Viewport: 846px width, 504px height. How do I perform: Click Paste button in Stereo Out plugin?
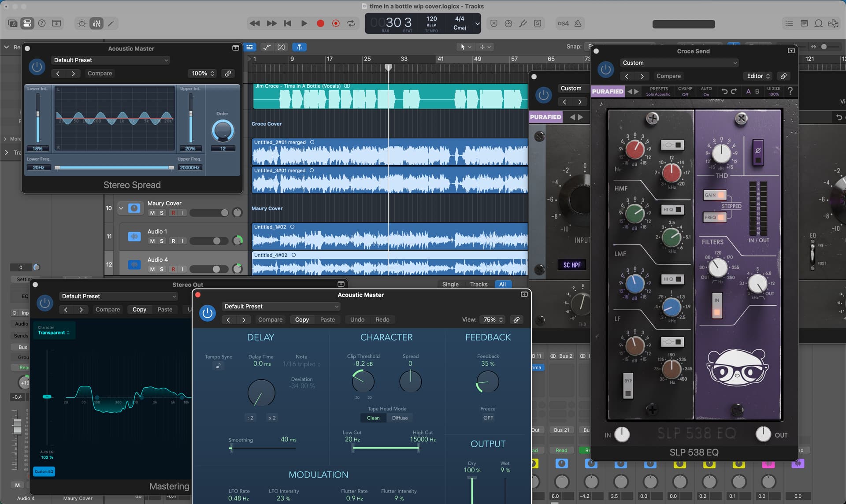click(165, 309)
